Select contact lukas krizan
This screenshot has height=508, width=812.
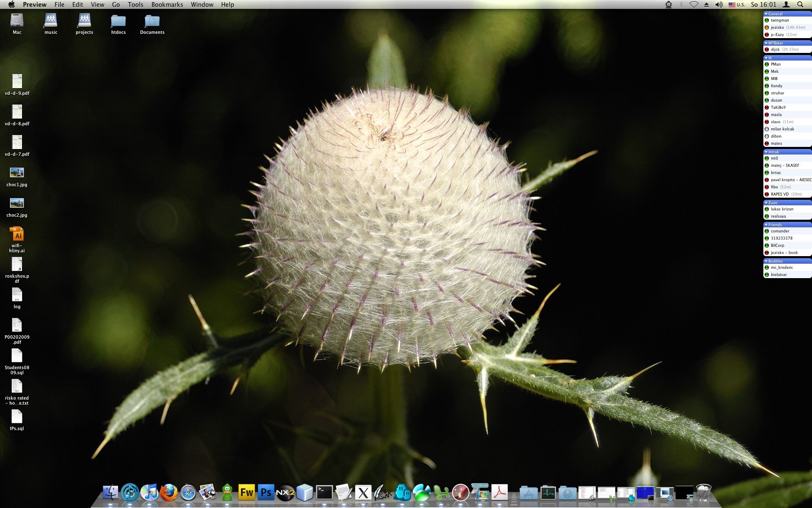(782, 209)
